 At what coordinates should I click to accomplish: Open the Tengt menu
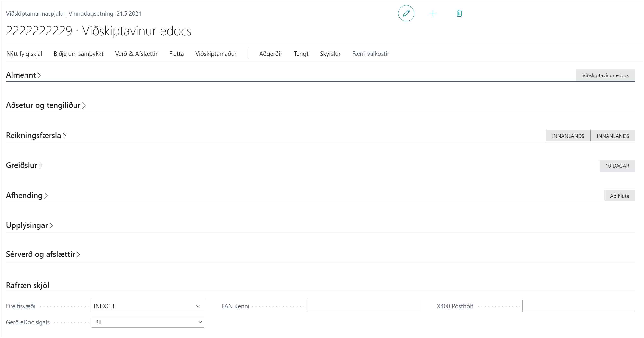click(x=301, y=54)
